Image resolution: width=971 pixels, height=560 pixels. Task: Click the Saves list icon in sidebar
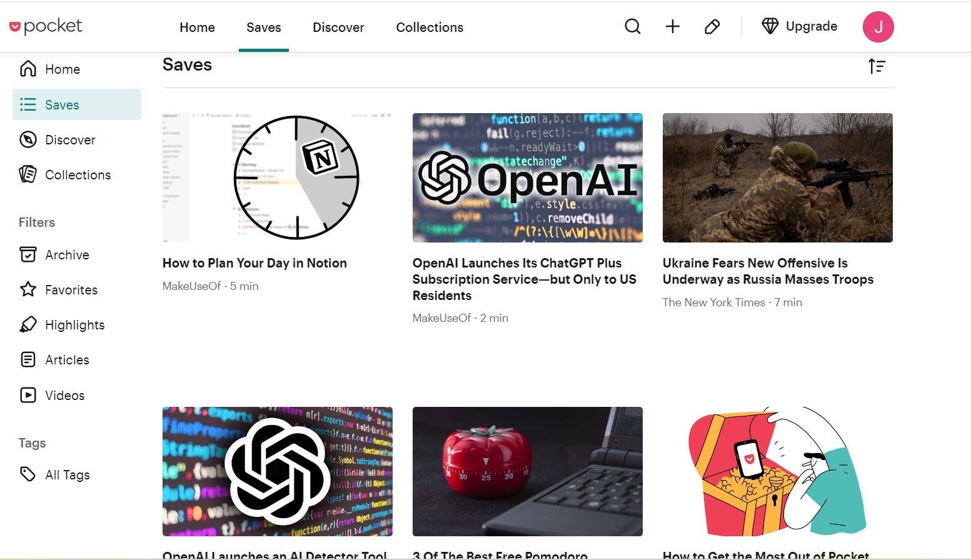click(28, 104)
